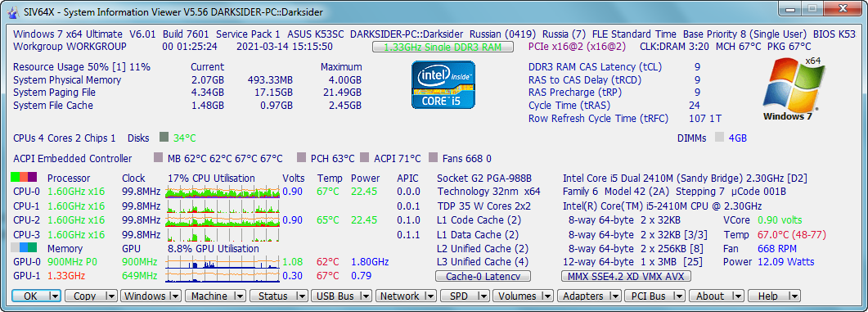Image resolution: width=868 pixels, height=312 pixels.
Task: Click the 8.8% GPU Utilisation heading
Action: click(x=214, y=248)
